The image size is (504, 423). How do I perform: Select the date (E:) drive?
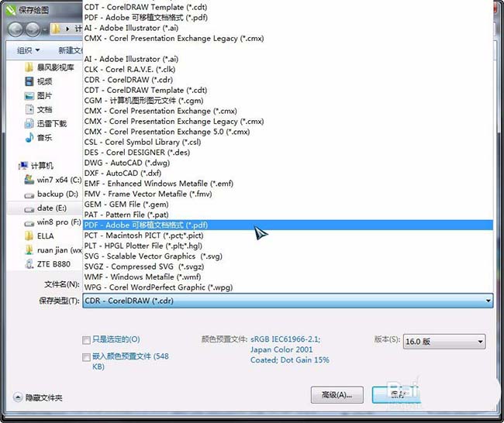pyautogui.click(x=46, y=208)
